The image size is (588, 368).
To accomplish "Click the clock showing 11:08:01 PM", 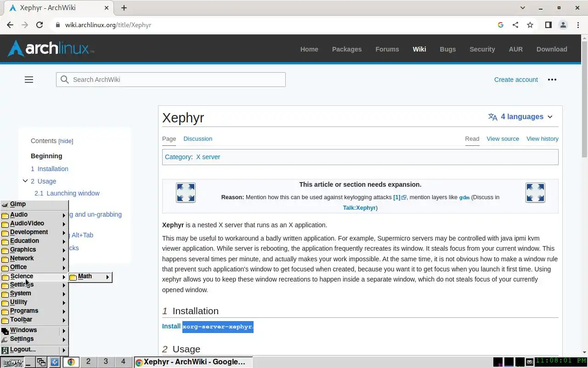I will pyautogui.click(x=561, y=362).
